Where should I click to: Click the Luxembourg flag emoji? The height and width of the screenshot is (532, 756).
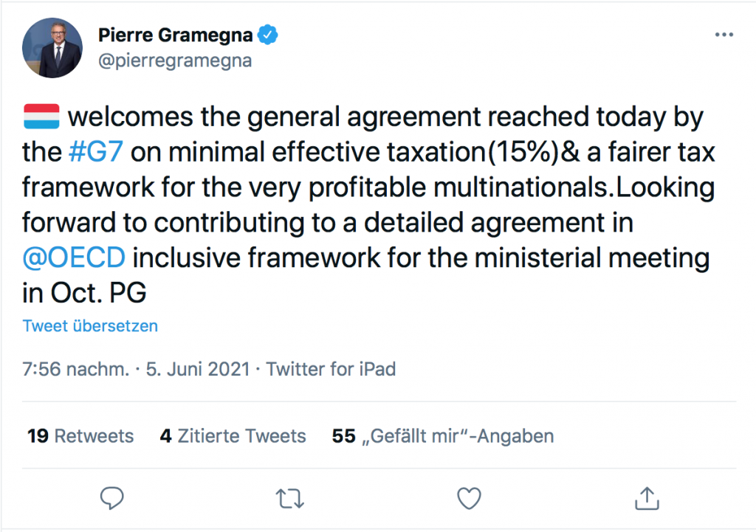pos(41,117)
